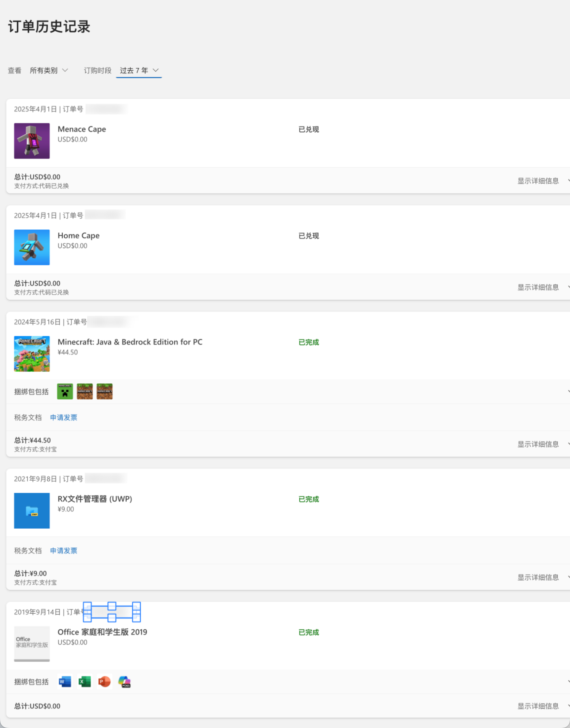
Task: Expand 显示详细信息 for the Home Cape order
Action: [x=538, y=287]
